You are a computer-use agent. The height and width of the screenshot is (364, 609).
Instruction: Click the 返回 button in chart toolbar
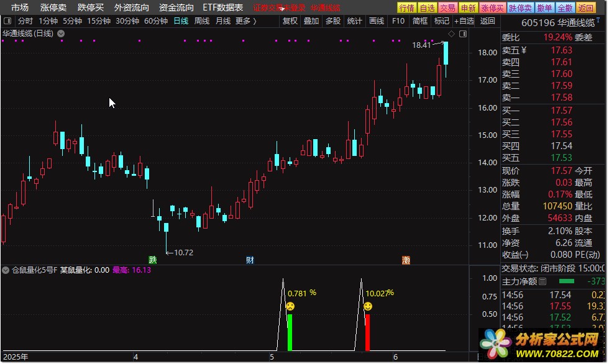point(487,21)
